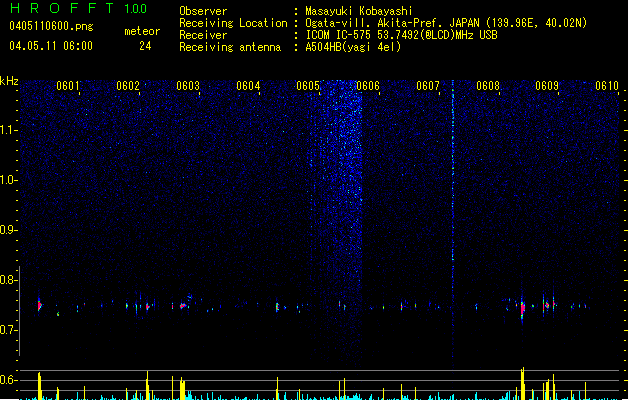Viewport: 629px width, 400px height.
Task: Click the 0604 time marker
Action: click(x=248, y=86)
